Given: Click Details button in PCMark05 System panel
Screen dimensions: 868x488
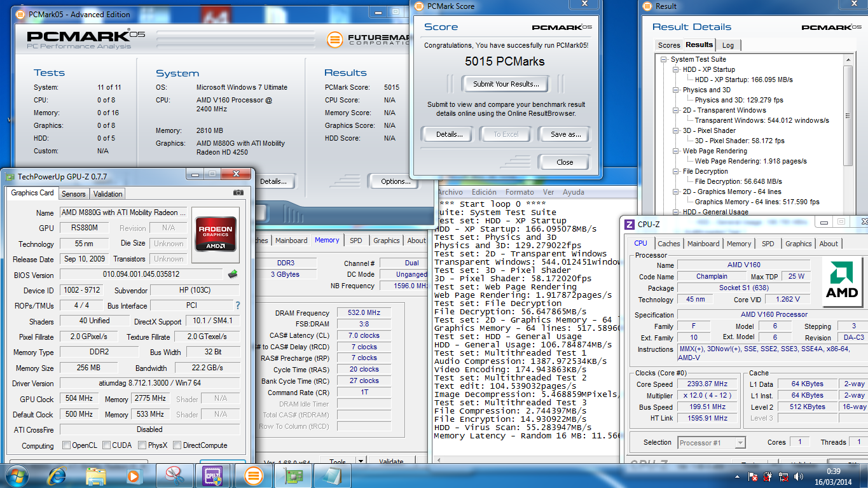Looking at the screenshot, I should 273,181.
